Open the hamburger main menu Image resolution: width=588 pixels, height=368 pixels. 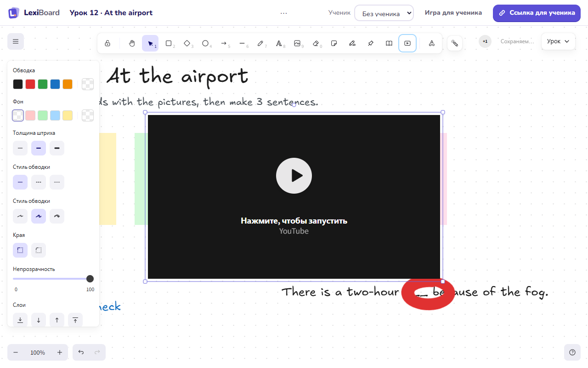(x=16, y=41)
